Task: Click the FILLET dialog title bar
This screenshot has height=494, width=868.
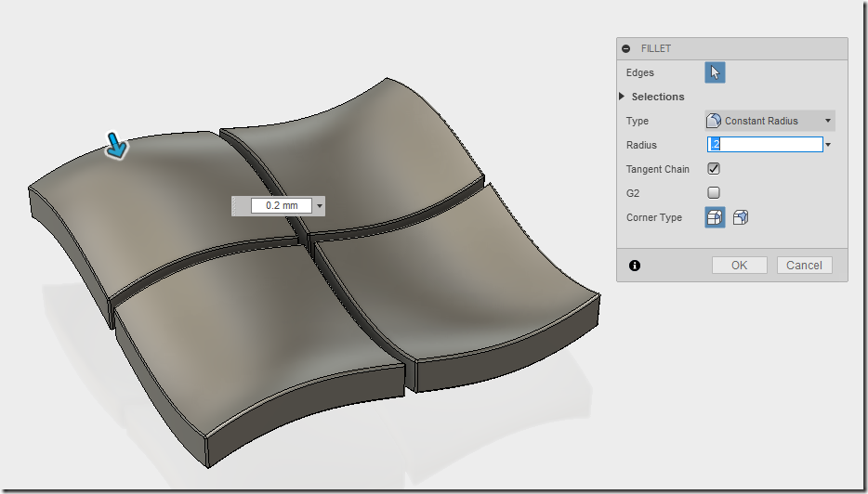Action: click(731, 48)
